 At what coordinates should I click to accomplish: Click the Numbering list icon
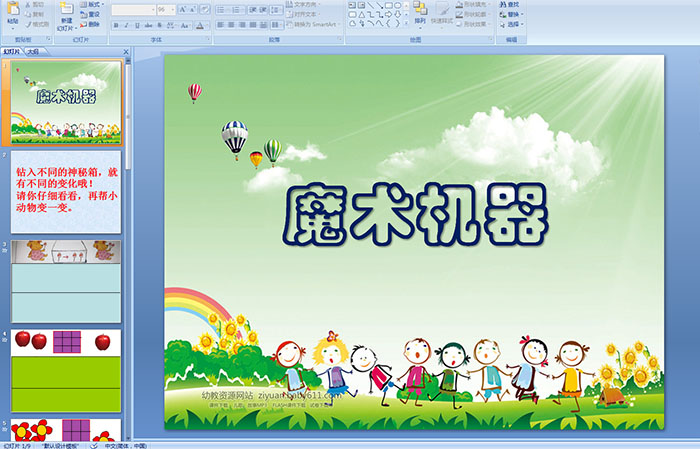click(x=237, y=10)
